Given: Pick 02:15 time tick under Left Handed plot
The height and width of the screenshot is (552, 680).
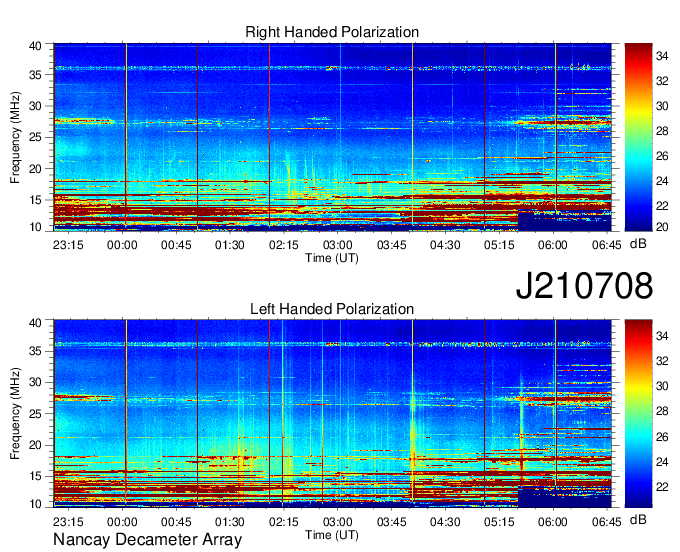Looking at the screenshot, I should (x=284, y=521).
